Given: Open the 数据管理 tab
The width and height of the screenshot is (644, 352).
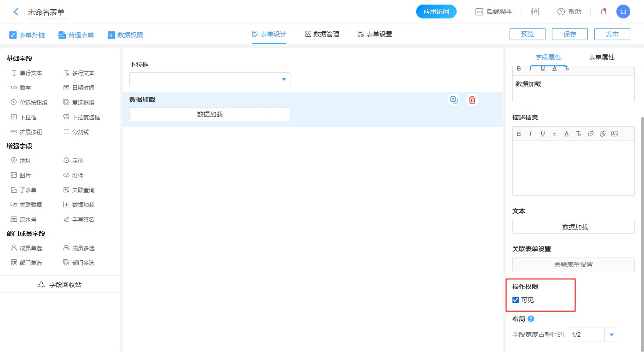Looking at the screenshot, I should point(322,34).
